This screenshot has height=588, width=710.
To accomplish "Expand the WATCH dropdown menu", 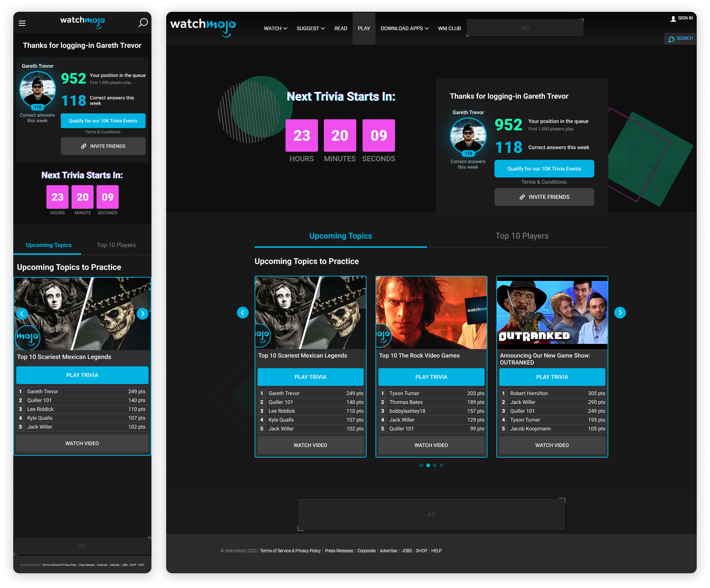I will coord(276,28).
